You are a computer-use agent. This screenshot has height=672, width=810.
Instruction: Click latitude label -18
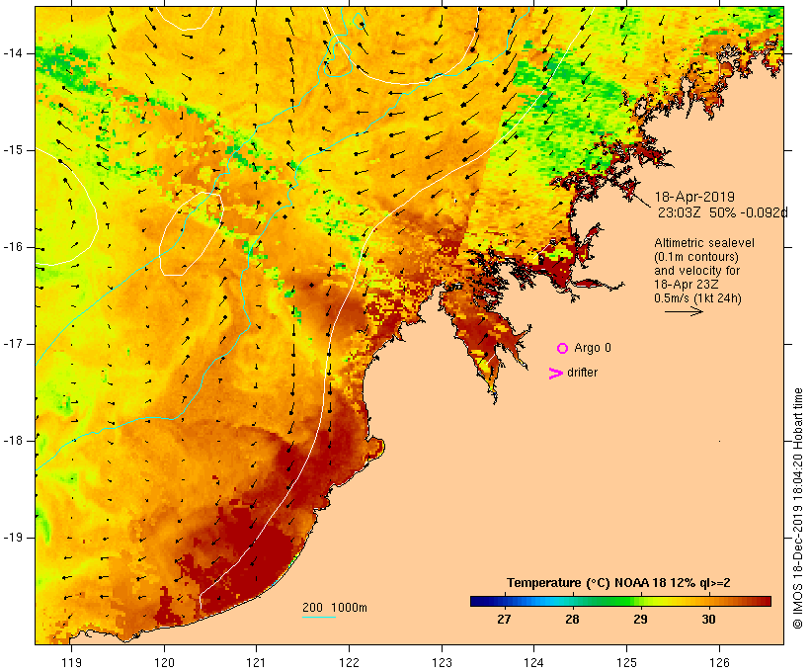(x=12, y=441)
